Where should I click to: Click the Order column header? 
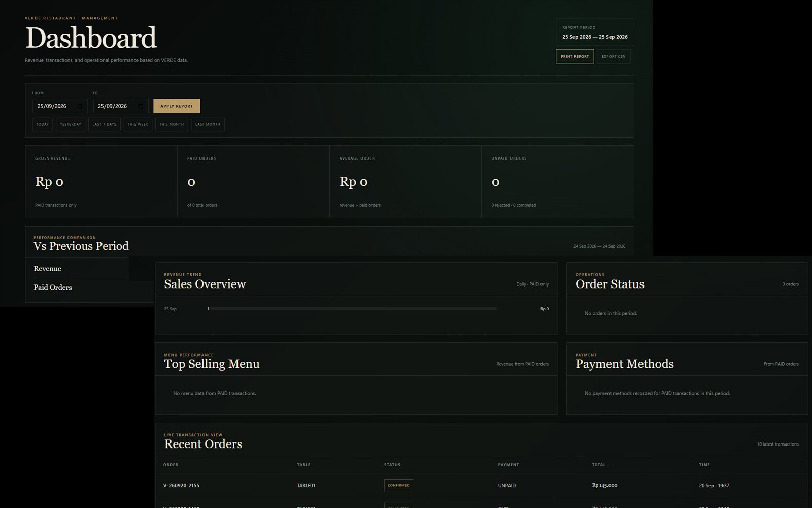(171, 465)
